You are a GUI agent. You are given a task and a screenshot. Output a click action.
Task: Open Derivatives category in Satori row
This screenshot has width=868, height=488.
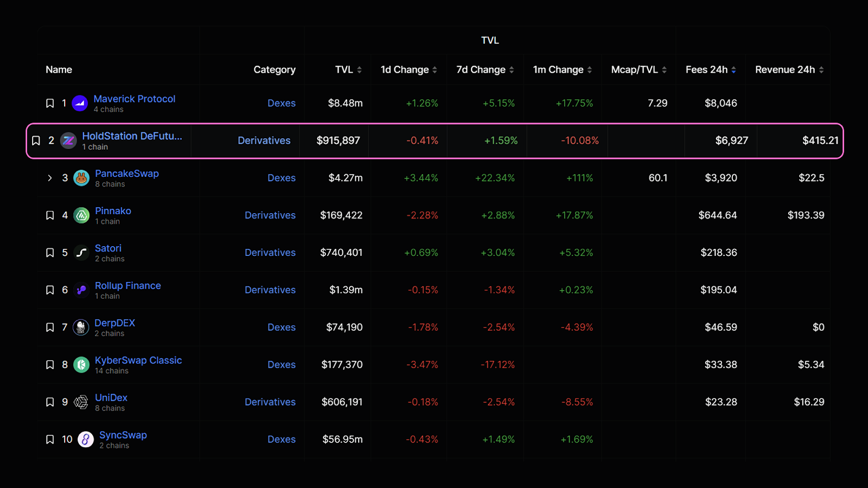click(x=270, y=253)
